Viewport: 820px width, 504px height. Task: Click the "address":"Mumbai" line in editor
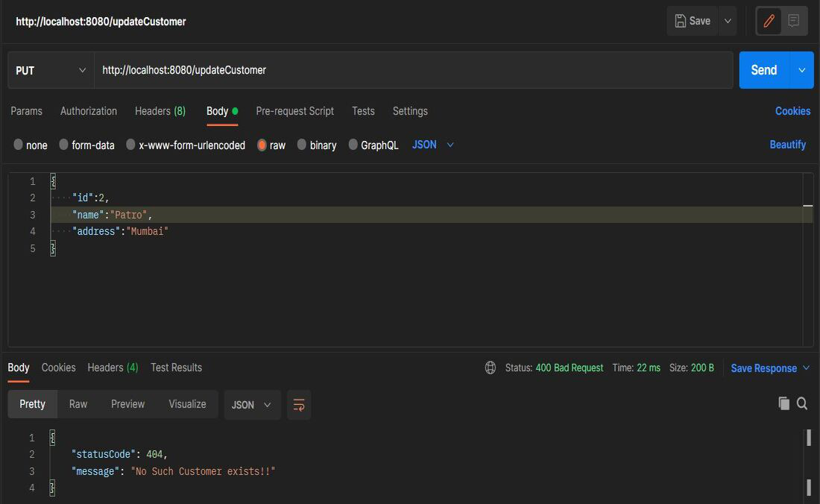tap(120, 231)
